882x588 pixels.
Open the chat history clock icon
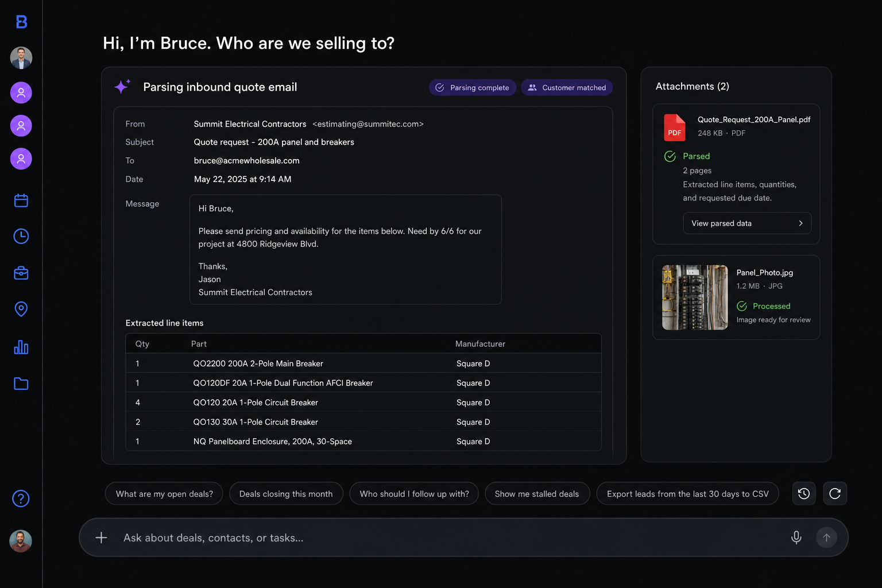click(804, 494)
